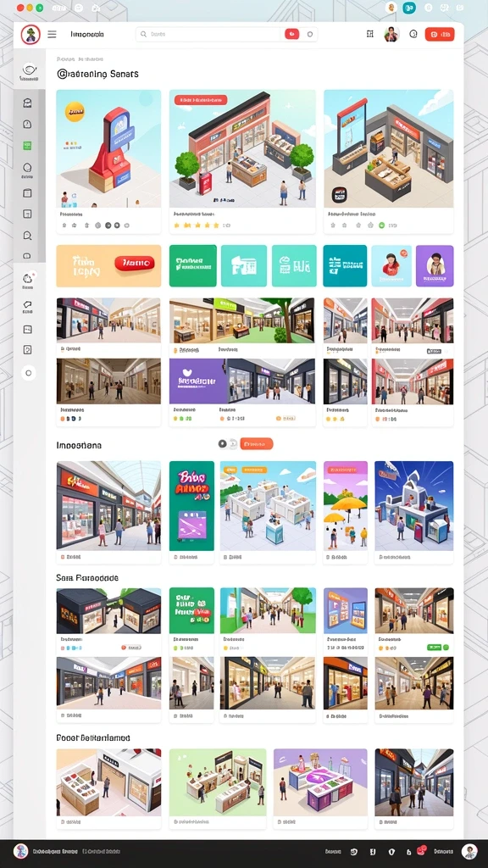Open the two black kiosks thumbnail
The width and height of the screenshot is (488, 868).
(x=108, y=610)
